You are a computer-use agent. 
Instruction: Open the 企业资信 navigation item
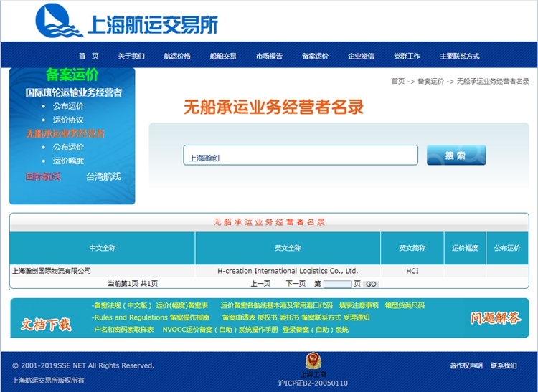tap(361, 56)
